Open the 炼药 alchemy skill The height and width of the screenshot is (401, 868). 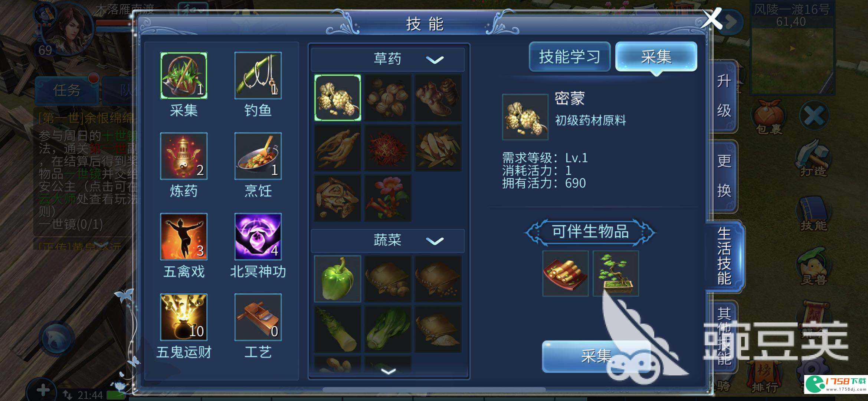click(x=184, y=156)
